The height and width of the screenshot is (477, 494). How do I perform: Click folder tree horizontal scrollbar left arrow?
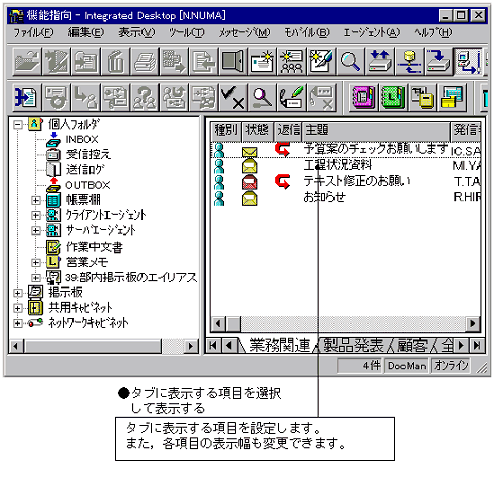pos(16,346)
